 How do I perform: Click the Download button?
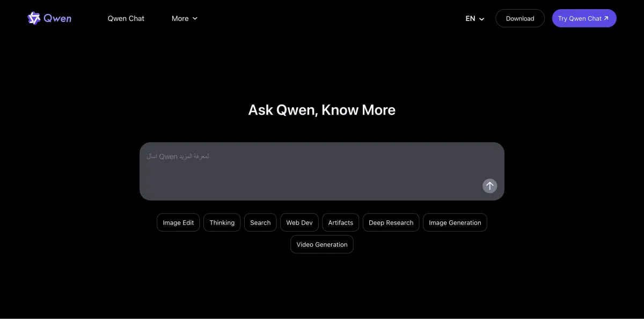(519, 18)
